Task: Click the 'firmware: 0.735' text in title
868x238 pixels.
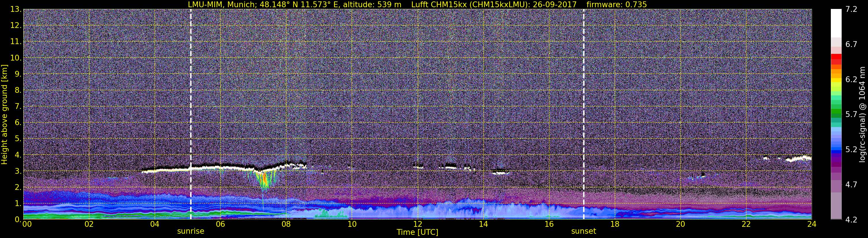Action: click(x=617, y=4)
